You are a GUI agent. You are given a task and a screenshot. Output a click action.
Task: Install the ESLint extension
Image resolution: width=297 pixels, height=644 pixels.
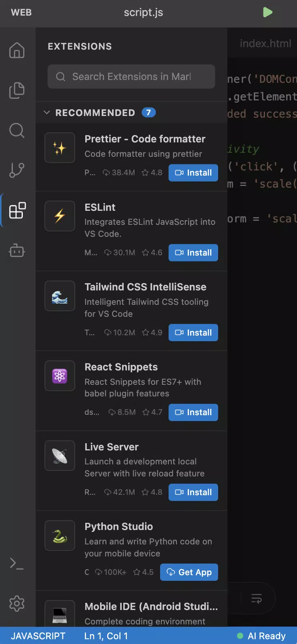tap(193, 253)
